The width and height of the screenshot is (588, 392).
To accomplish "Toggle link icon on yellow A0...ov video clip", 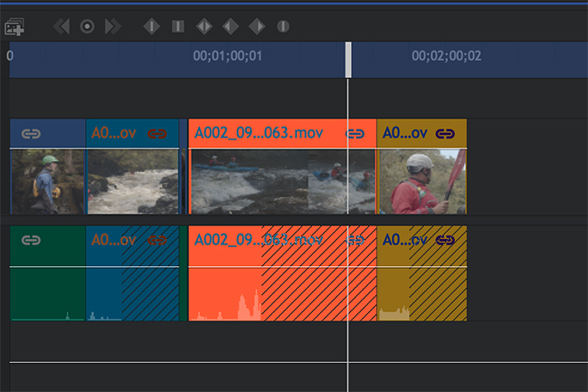I will pos(445,134).
